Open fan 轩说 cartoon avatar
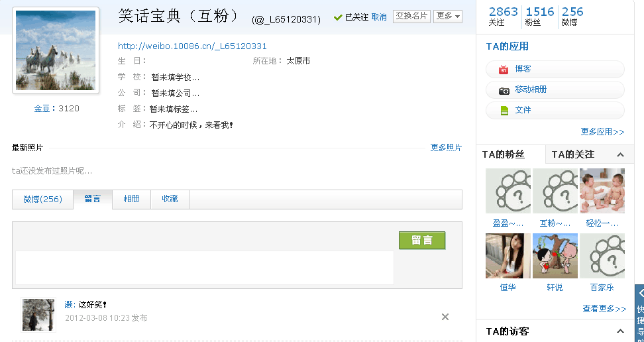 [x=555, y=256]
